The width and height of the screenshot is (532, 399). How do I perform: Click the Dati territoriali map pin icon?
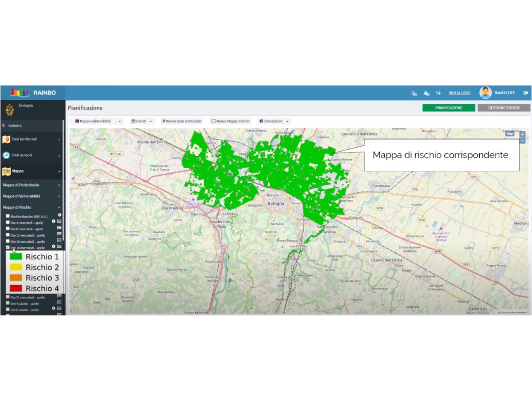(6, 139)
